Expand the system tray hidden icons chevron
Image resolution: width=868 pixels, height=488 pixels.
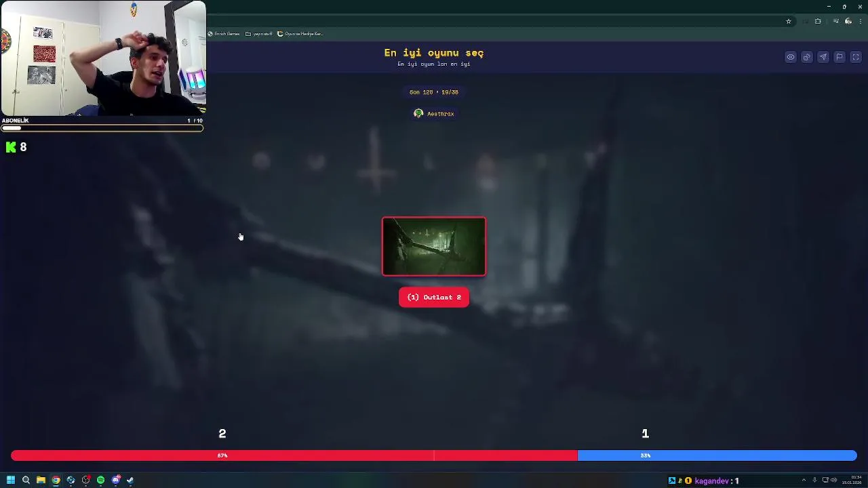(804, 481)
